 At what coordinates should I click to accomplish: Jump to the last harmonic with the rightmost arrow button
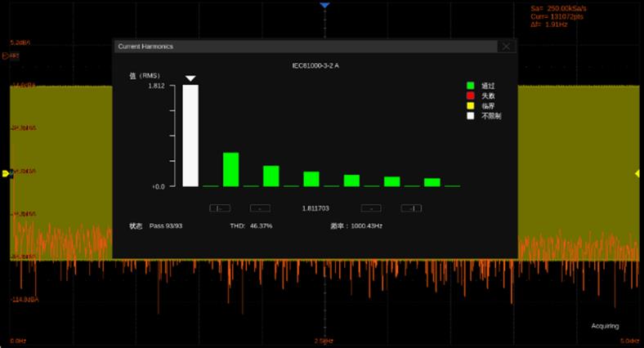[411, 207]
